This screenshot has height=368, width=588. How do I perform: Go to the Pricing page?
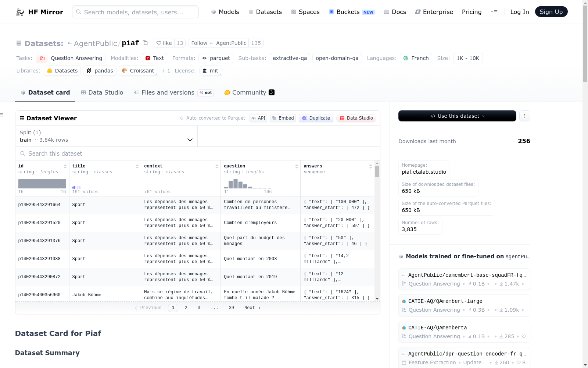[472, 12]
